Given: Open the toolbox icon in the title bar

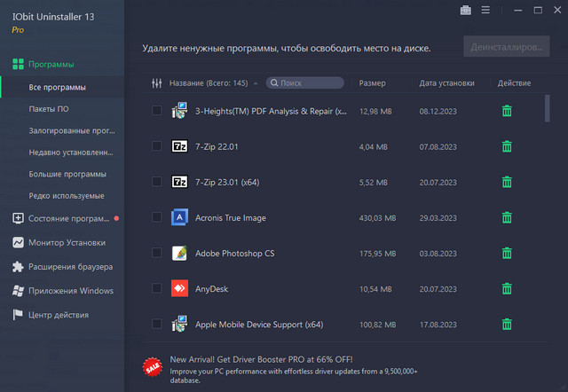Looking at the screenshot, I should click(466, 11).
